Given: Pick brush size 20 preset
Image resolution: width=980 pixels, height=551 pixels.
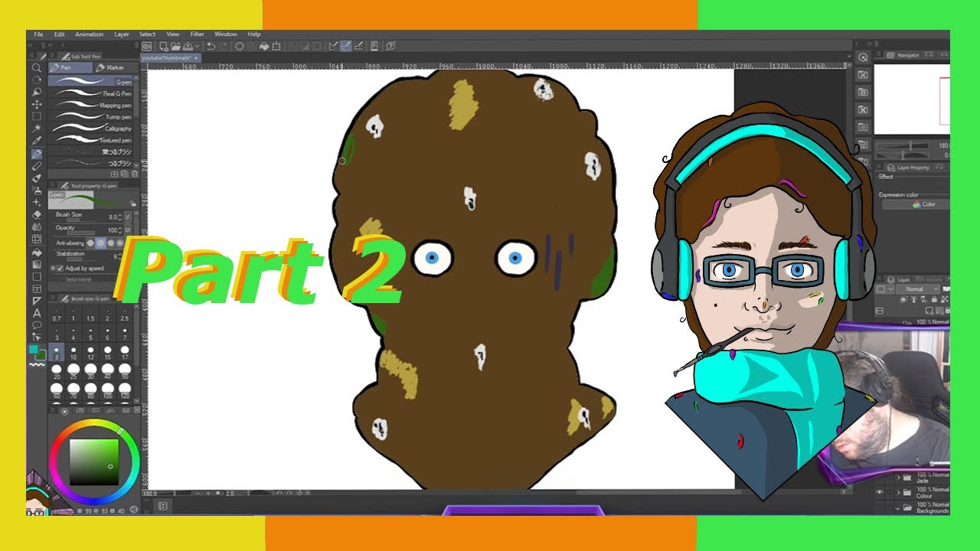Looking at the screenshot, I should tap(57, 370).
